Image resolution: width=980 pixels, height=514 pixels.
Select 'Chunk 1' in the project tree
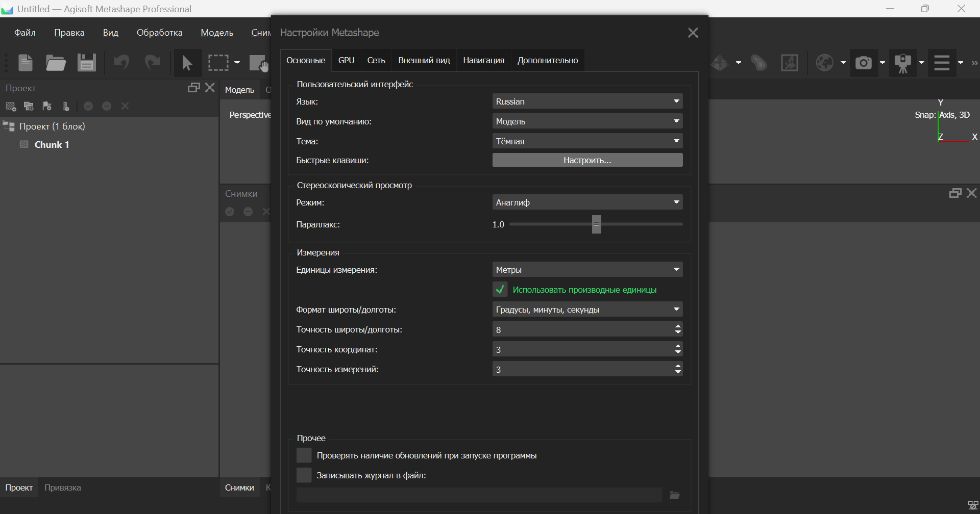pyautogui.click(x=52, y=145)
